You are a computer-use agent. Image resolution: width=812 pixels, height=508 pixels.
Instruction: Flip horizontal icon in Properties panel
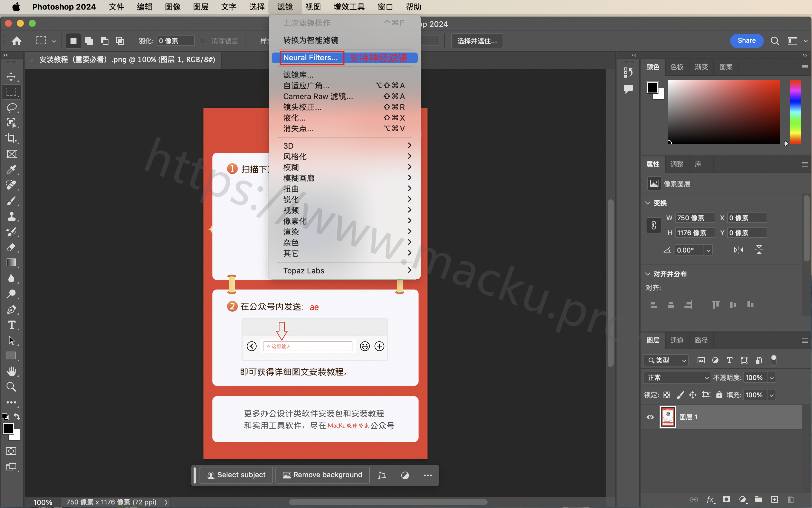739,250
